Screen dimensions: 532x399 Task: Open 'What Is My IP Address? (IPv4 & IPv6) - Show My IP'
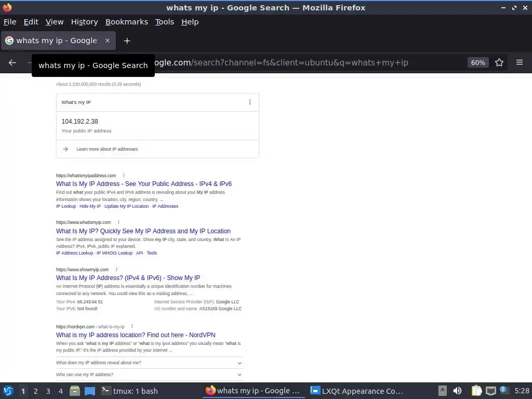[128, 278]
